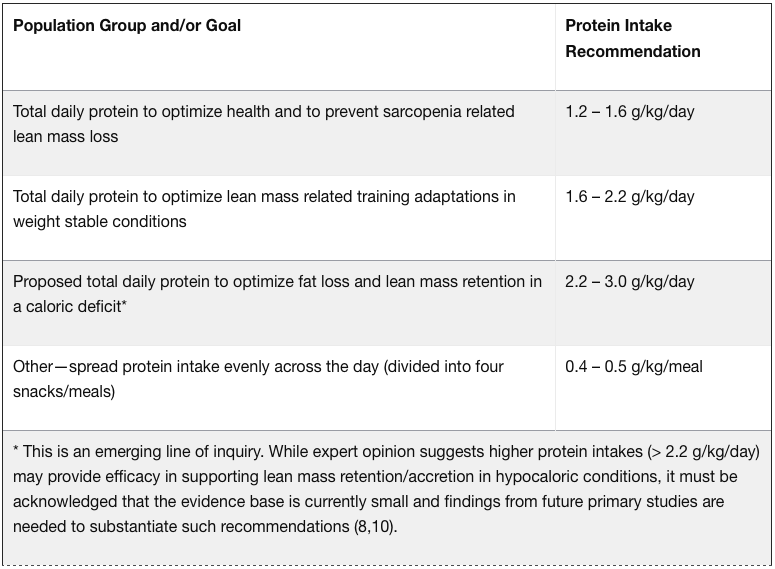The height and width of the screenshot is (569, 775).
Task: Click the 0.4 – 0.5 g/kg/meal value
Action: [x=633, y=366]
